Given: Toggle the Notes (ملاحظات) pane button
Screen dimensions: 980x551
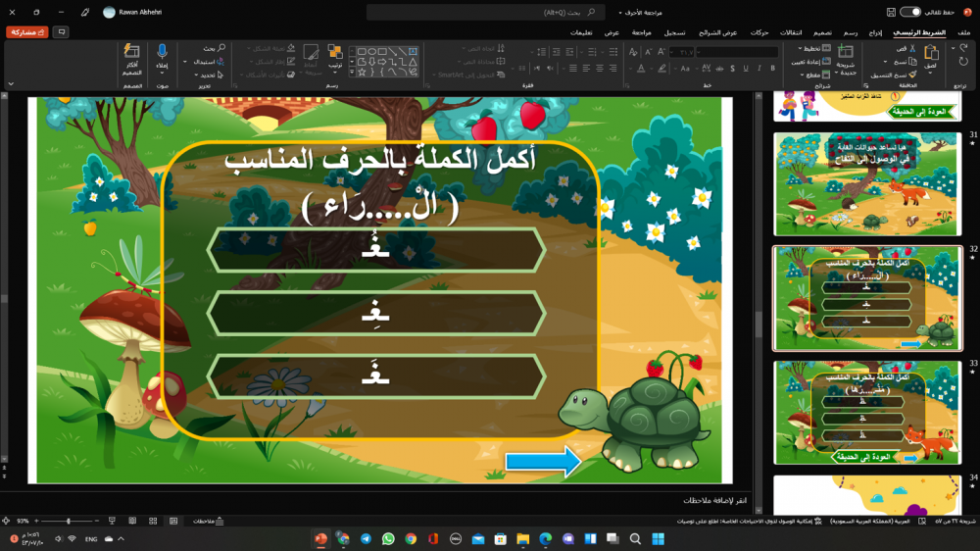Looking at the screenshot, I should 208,521.
